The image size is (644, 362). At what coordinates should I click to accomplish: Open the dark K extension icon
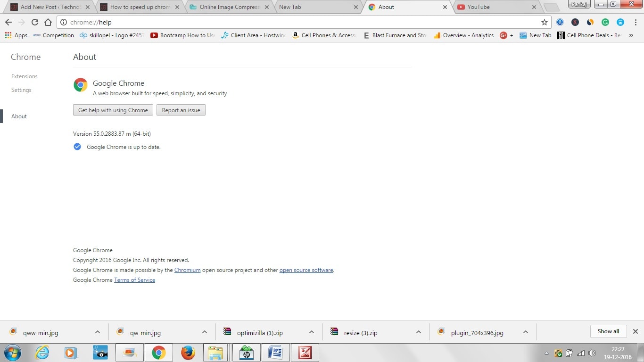(575, 22)
